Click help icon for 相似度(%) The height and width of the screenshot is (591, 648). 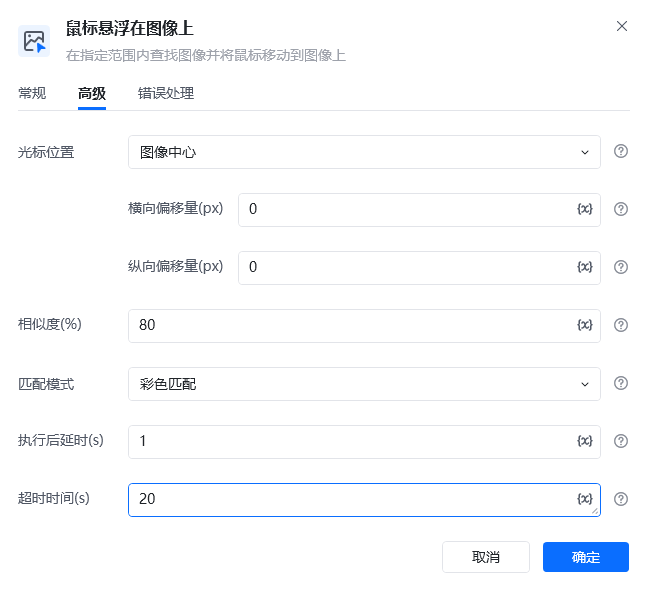pyautogui.click(x=620, y=325)
